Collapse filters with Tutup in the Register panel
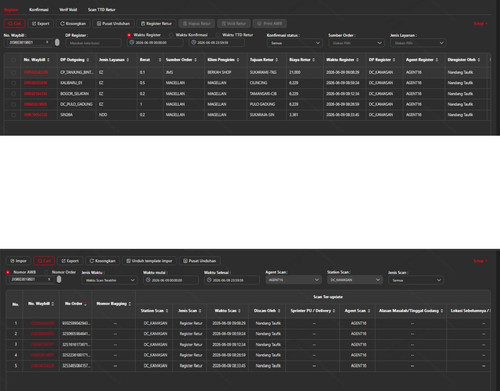500x391 pixels. click(480, 24)
